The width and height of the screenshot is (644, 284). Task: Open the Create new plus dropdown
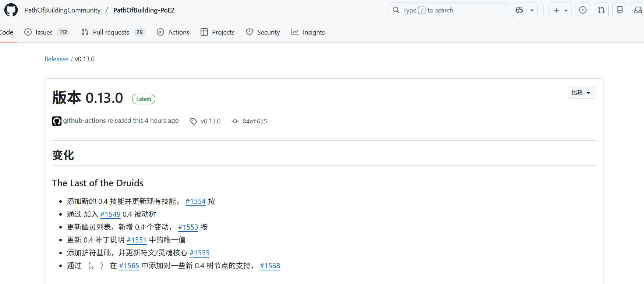pos(560,10)
